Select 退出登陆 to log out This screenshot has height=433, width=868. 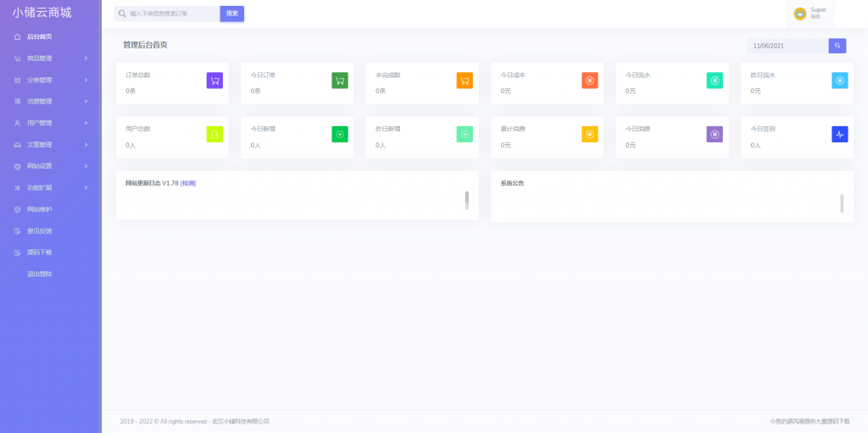[39, 274]
